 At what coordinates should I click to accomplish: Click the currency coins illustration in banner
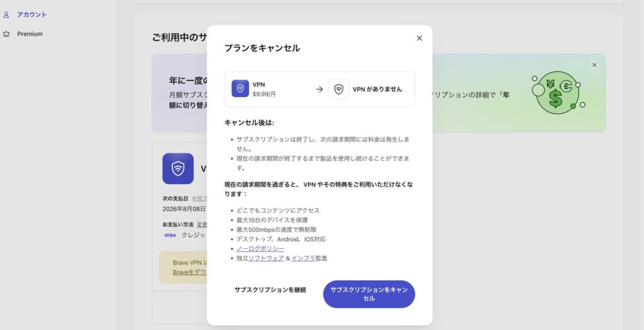point(558,93)
